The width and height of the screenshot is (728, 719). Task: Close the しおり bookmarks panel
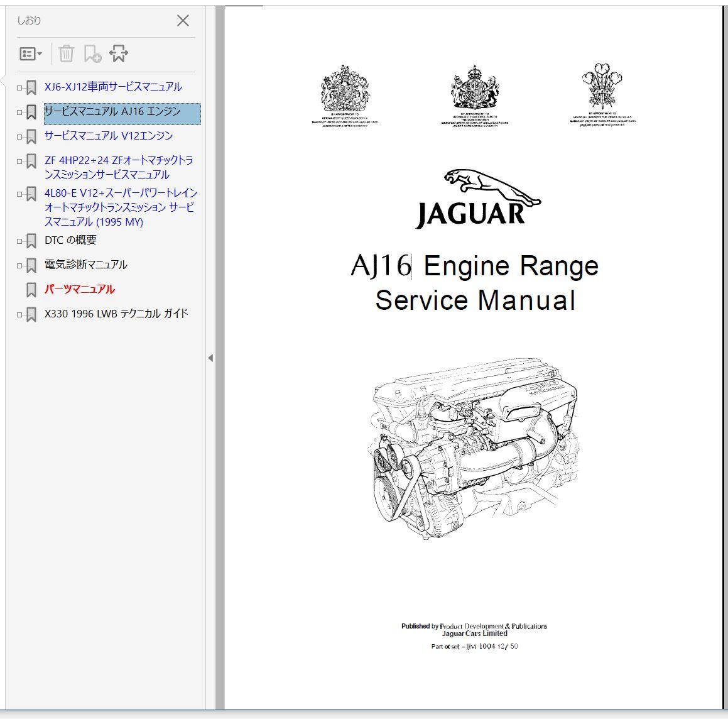183,21
